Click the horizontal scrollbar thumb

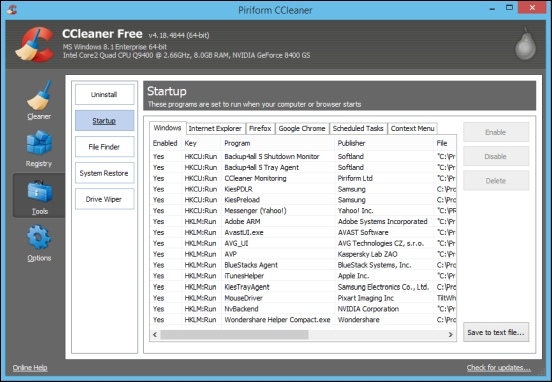(x=234, y=334)
